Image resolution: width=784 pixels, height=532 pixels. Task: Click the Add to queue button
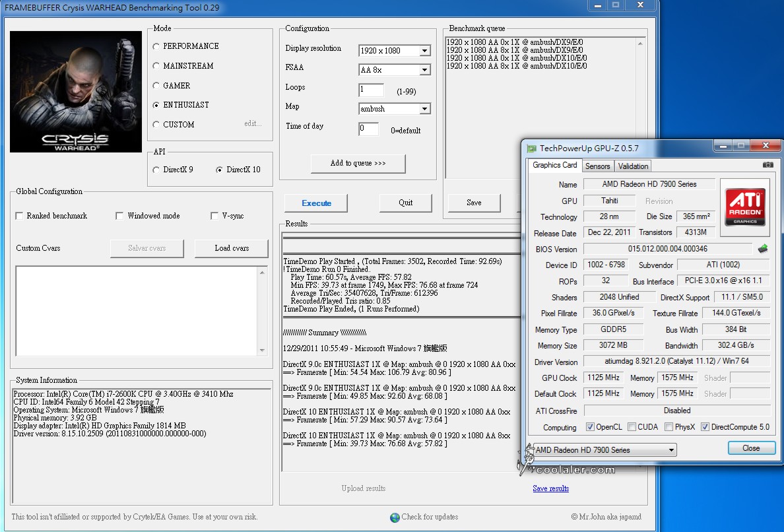(358, 164)
